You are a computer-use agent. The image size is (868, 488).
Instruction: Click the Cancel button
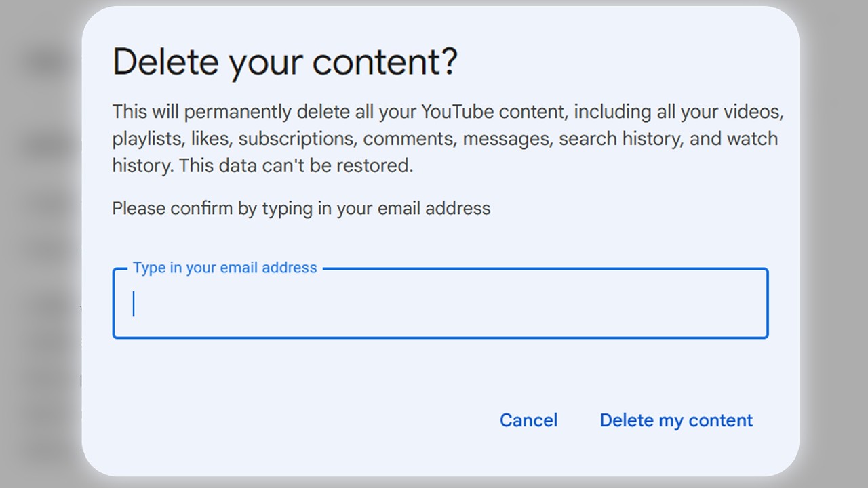(528, 420)
